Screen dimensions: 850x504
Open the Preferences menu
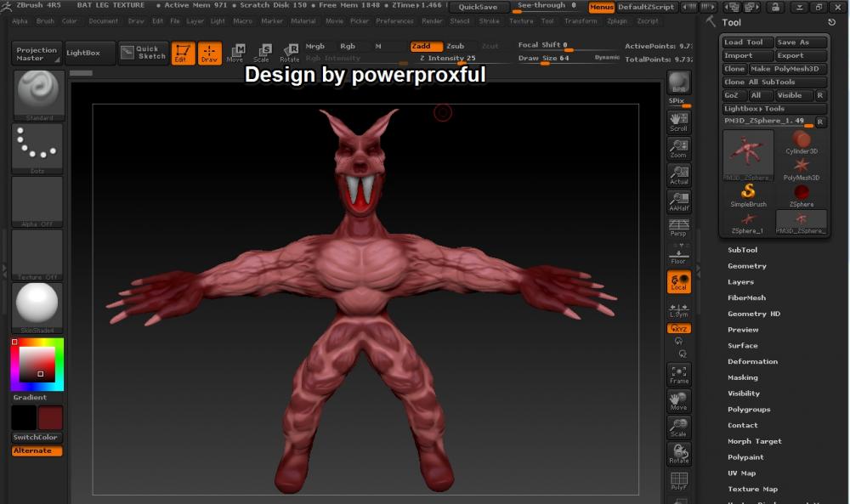pyautogui.click(x=394, y=21)
